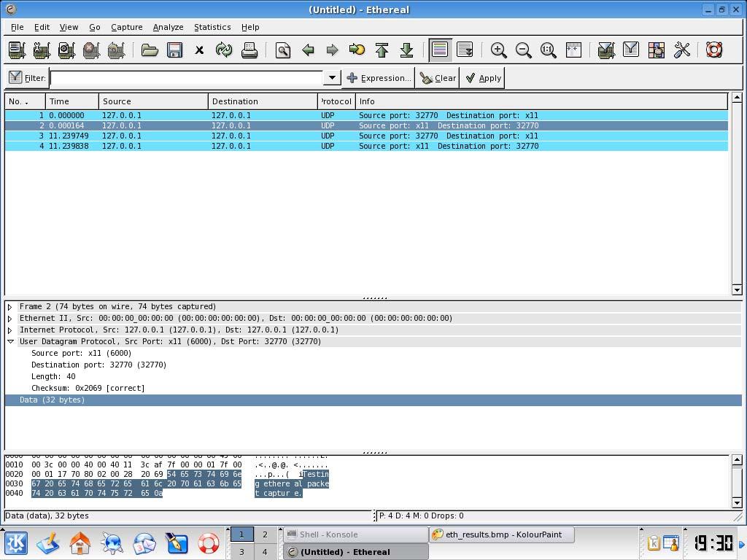Select Source port: x11 (6000) line

click(82, 354)
